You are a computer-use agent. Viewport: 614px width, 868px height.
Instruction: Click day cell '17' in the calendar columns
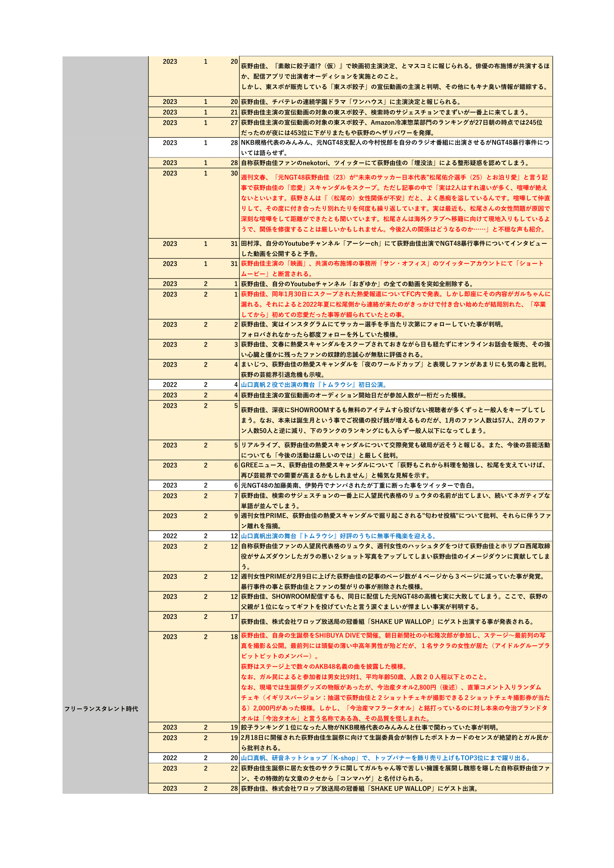(234, 617)
